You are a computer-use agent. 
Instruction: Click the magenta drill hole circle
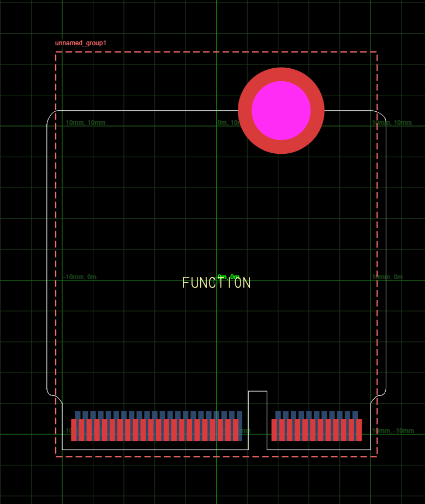click(x=281, y=111)
